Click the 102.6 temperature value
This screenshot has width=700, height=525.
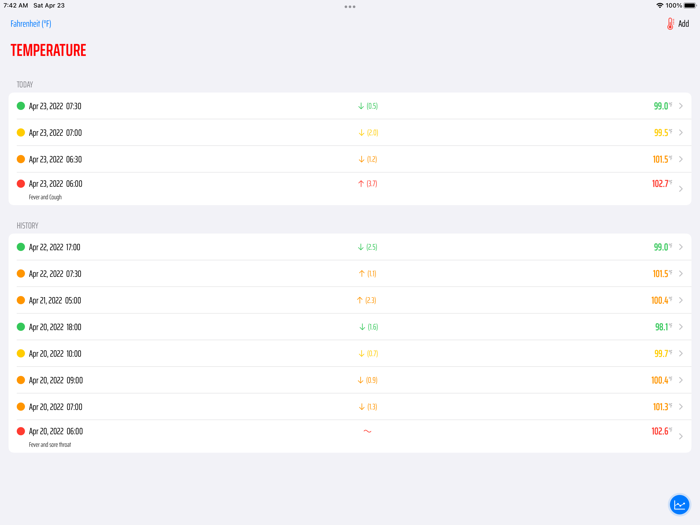point(662,431)
